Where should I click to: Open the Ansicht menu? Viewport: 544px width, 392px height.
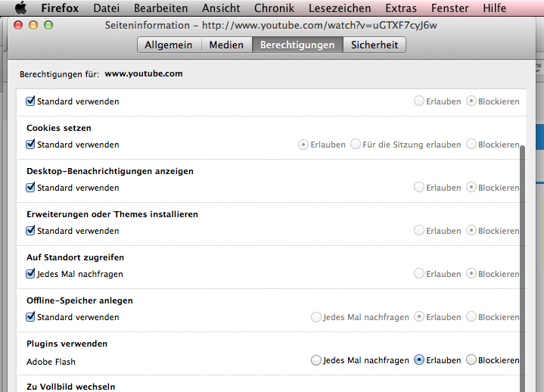(x=222, y=8)
